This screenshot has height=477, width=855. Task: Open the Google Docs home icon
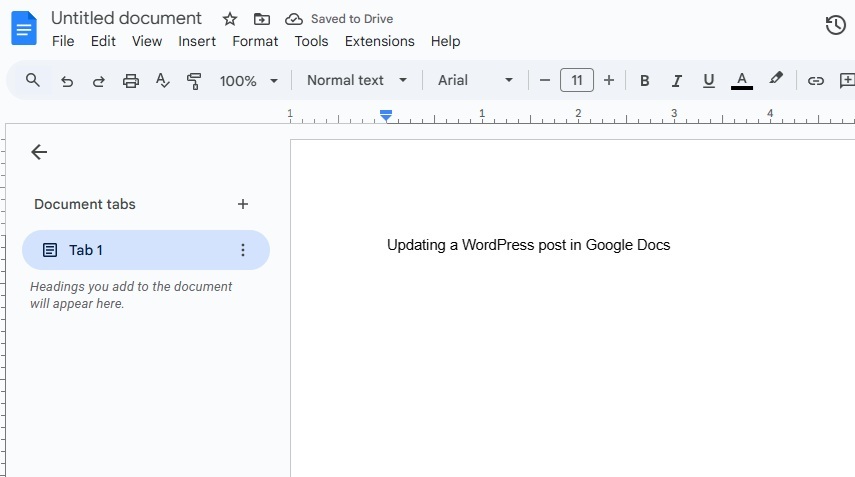[24, 28]
